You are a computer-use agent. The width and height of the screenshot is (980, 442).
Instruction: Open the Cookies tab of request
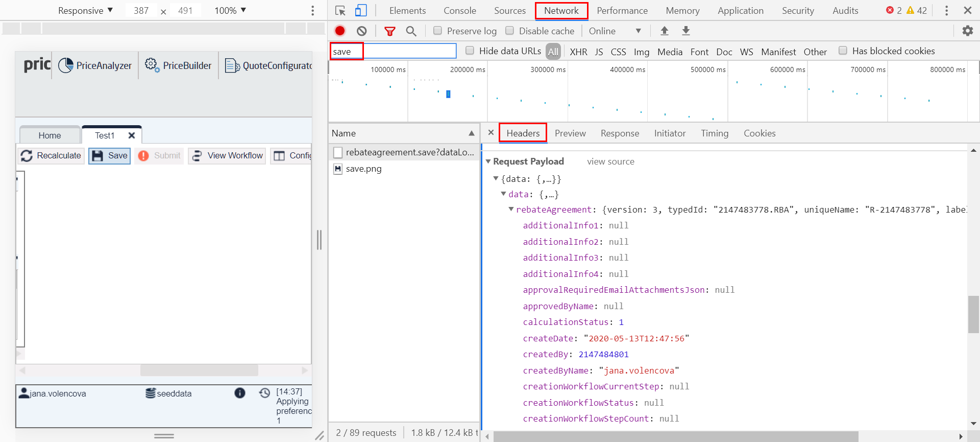coord(759,133)
